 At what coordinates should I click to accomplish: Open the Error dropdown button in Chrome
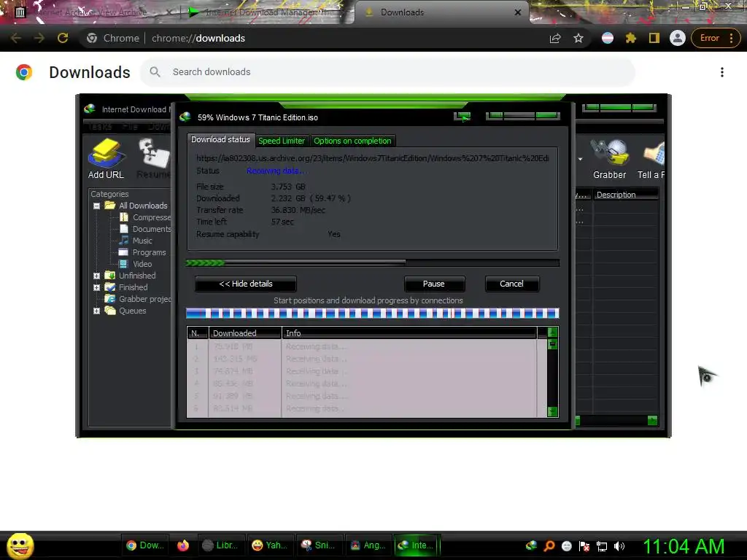716,38
